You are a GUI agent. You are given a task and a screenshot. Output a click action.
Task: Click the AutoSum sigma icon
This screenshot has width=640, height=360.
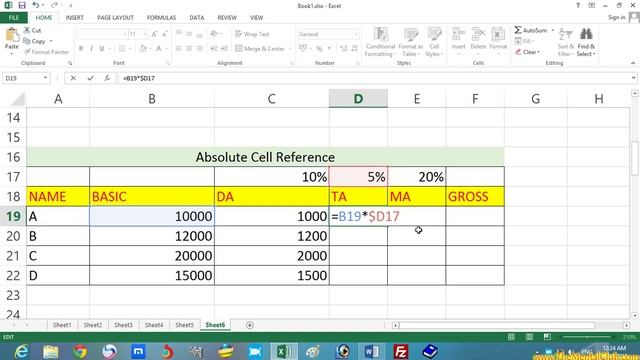pos(518,30)
